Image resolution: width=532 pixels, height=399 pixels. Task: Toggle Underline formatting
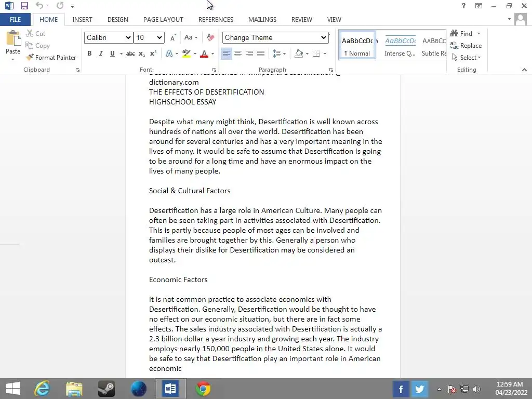[x=112, y=54]
